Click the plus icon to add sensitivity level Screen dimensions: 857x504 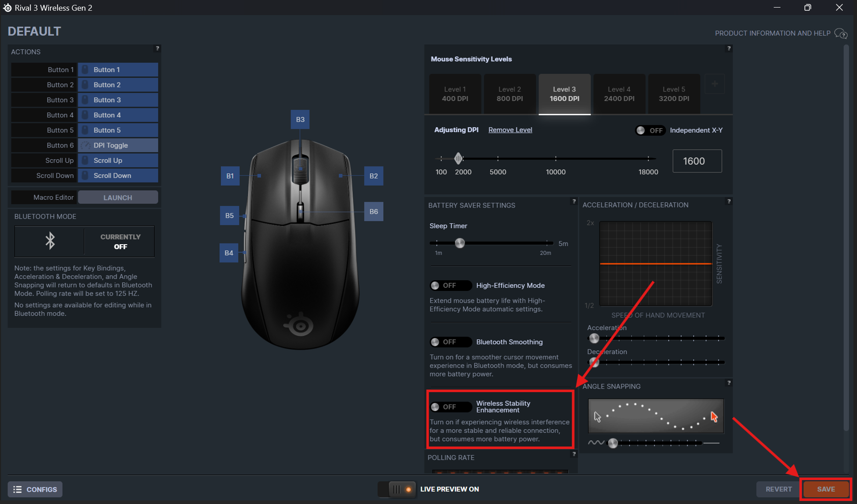click(715, 84)
